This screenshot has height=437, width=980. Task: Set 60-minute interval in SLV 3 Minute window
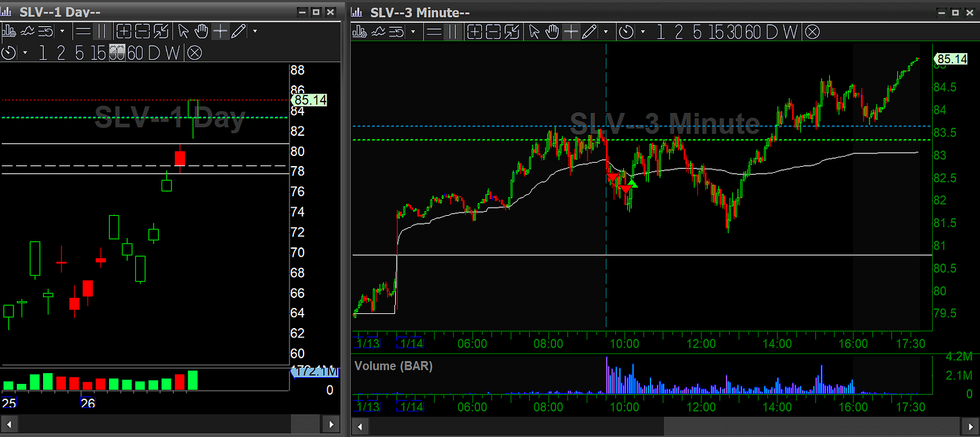[753, 31]
